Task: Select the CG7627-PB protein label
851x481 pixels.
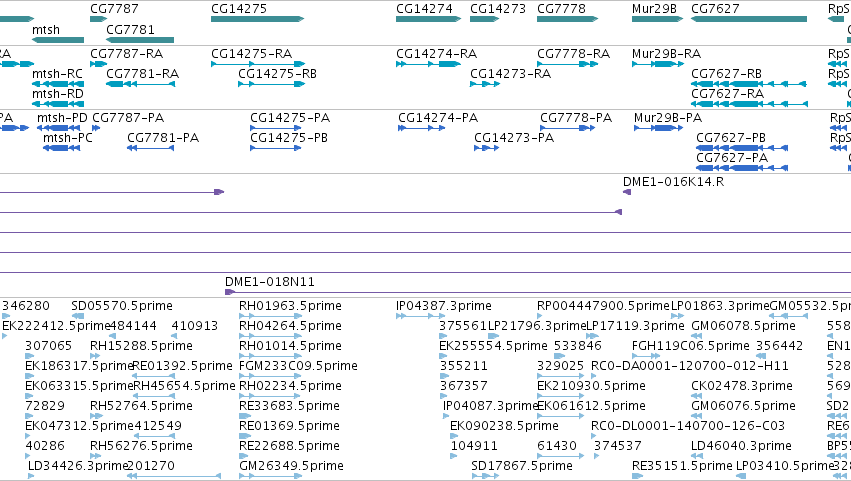Action: click(731, 138)
